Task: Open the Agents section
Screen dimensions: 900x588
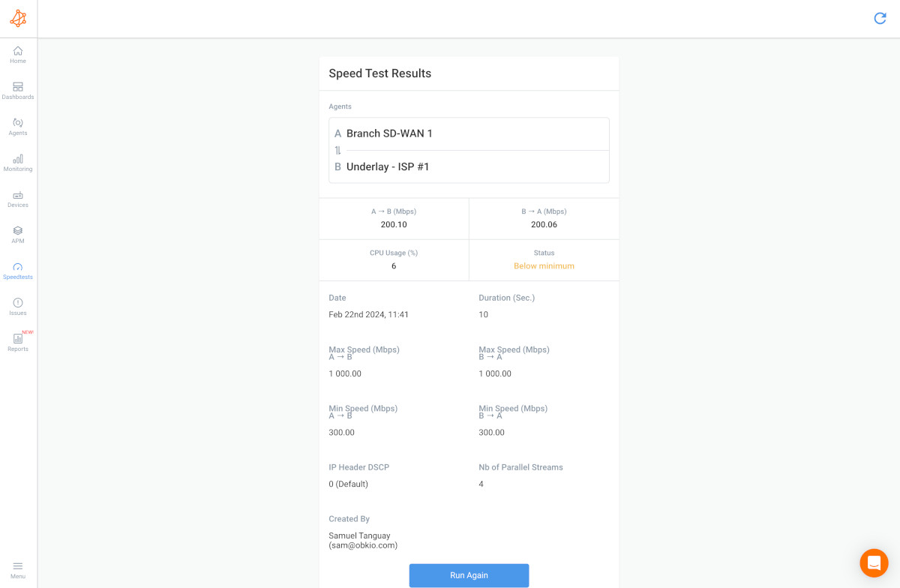Action: tap(17, 126)
